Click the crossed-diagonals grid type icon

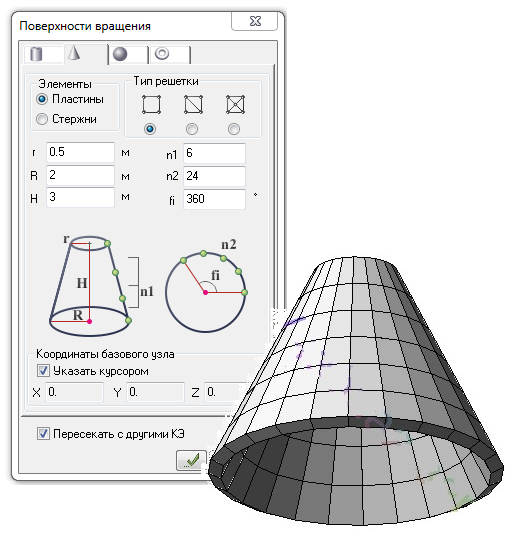pyautogui.click(x=235, y=104)
